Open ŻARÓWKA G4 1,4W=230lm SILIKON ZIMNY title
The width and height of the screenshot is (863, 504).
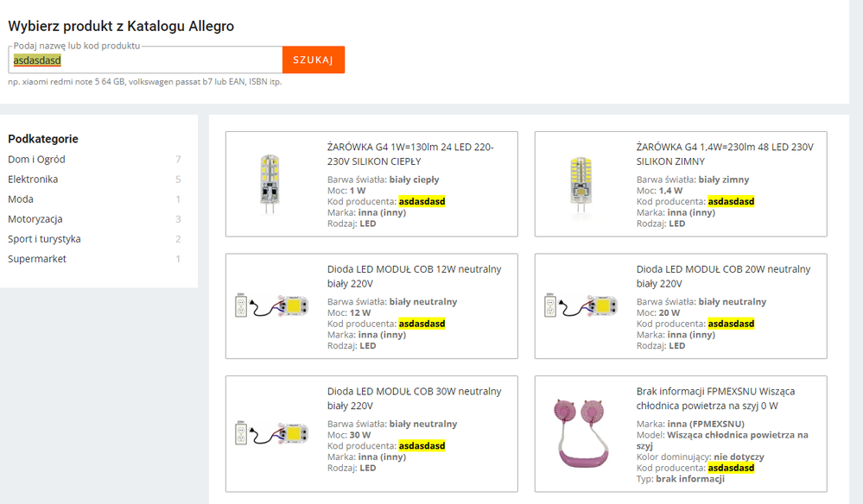(725, 154)
